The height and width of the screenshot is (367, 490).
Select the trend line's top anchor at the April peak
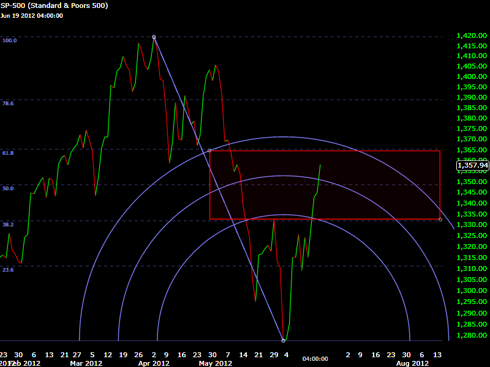[154, 37]
